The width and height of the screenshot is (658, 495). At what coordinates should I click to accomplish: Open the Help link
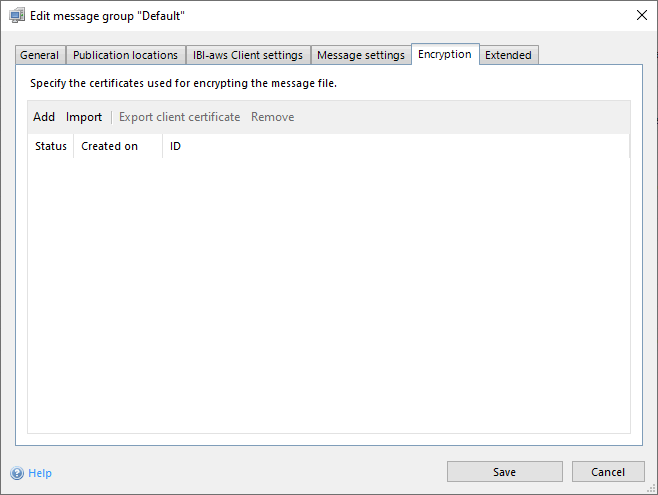[40, 473]
